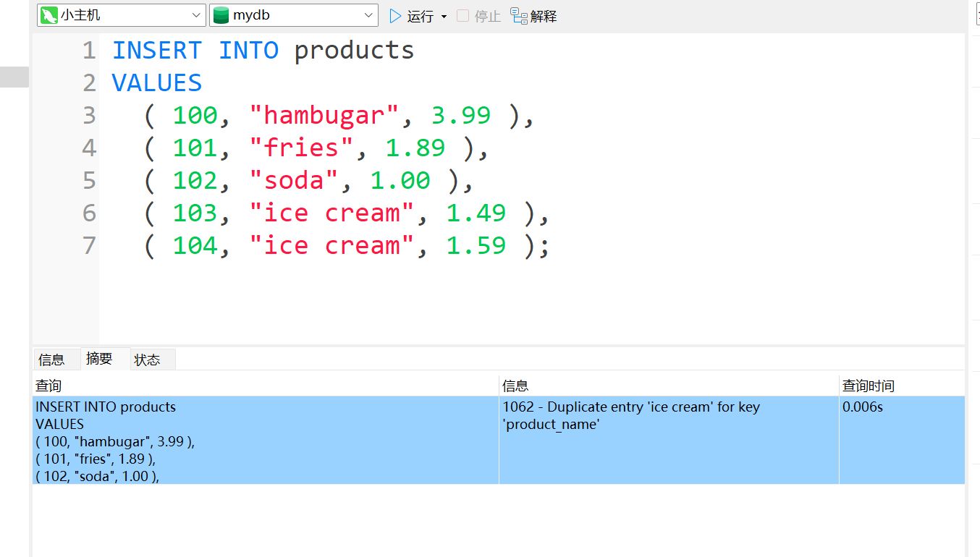Open the arrow menu next to 运行

(444, 17)
